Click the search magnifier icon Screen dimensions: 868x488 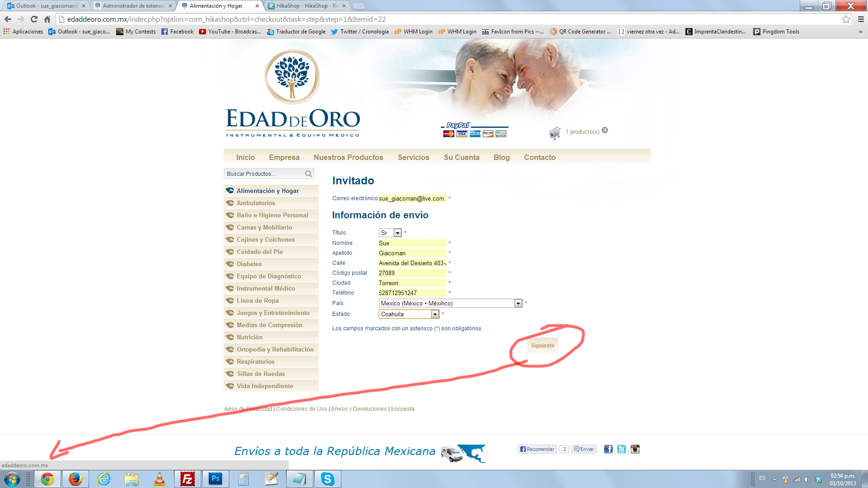point(308,174)
